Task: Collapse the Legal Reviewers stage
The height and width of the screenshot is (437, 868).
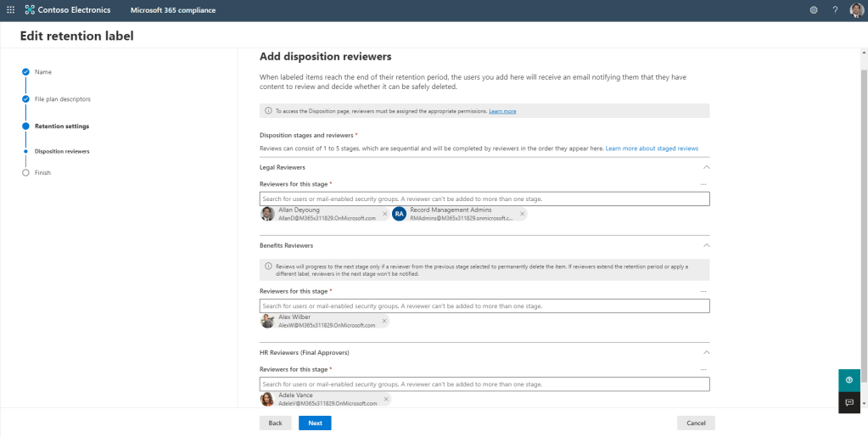Action: [706, 168]
